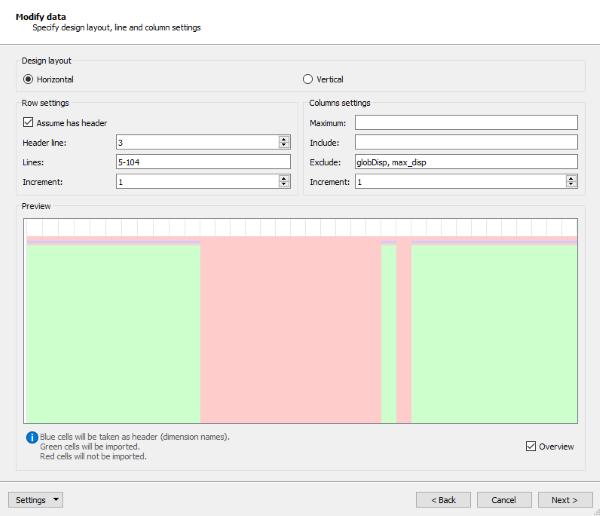Click the Maximum columns input field

[x=466, y=123]
